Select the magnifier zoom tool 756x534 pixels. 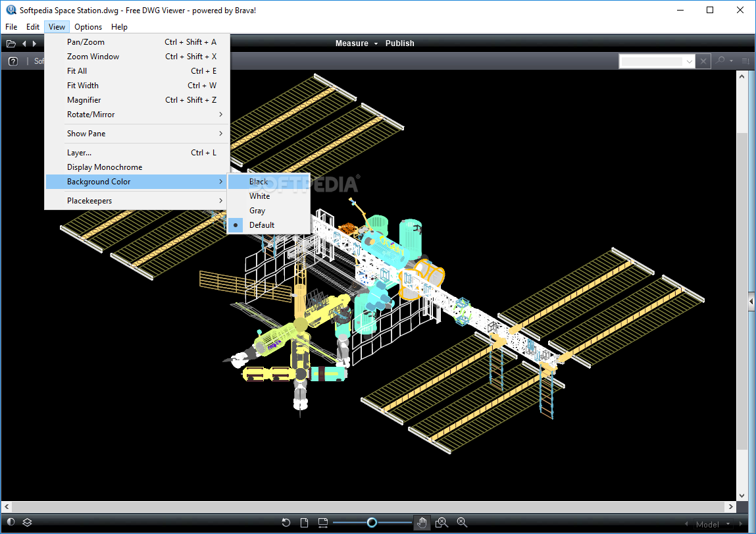point(462,522)
